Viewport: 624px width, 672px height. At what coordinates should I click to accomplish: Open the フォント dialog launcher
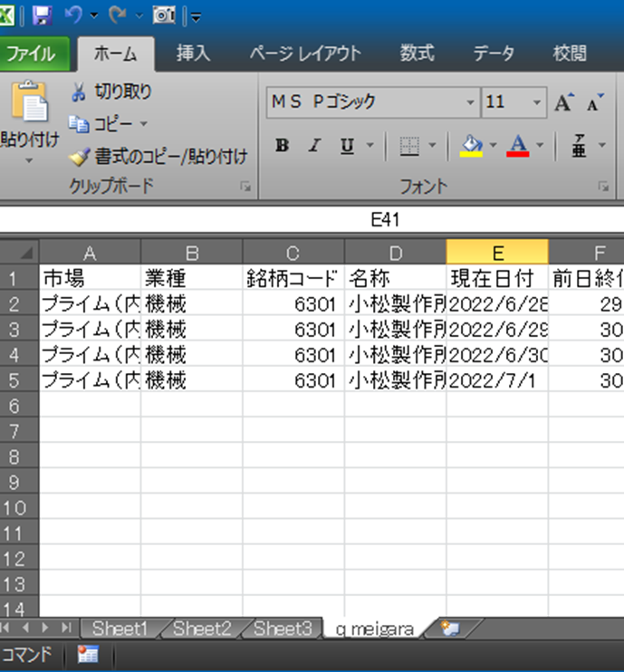pyautogui.click(x=604, y=186)
